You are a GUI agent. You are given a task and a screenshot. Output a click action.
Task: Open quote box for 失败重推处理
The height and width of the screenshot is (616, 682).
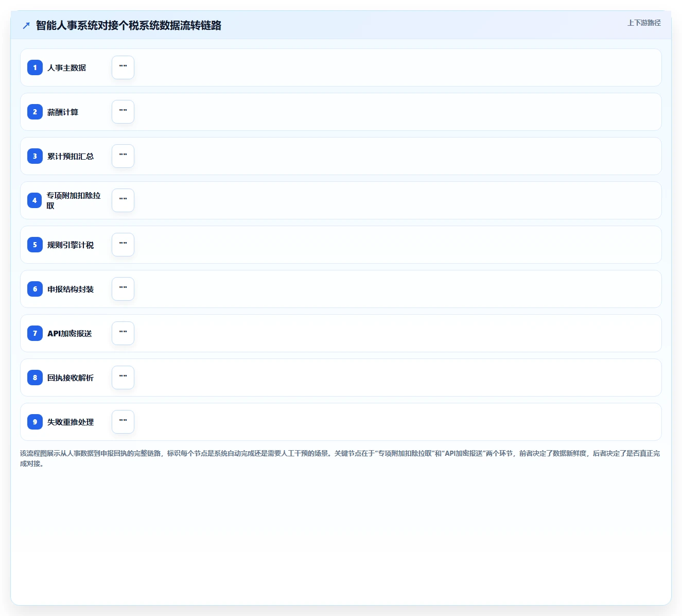tap(123, 422)
